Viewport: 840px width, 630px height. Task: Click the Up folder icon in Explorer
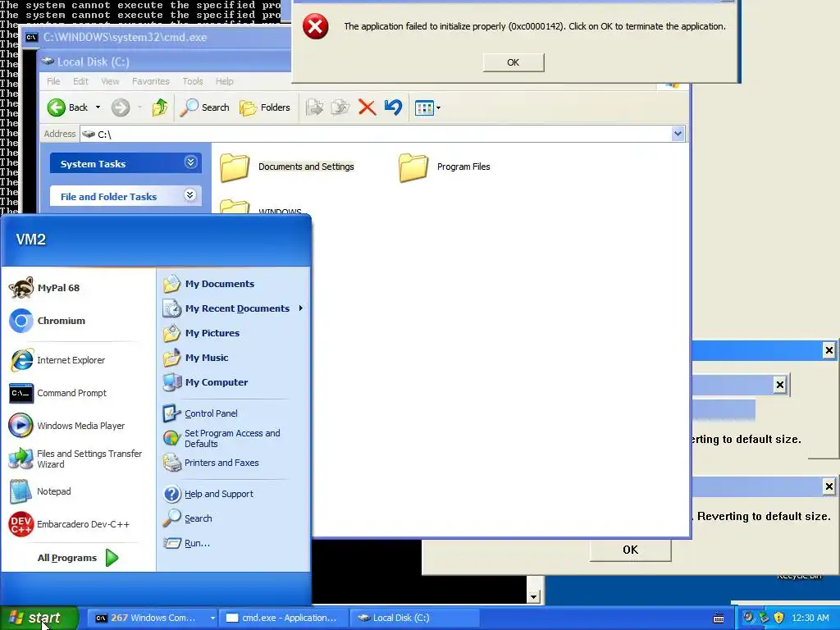click(160, 107)
